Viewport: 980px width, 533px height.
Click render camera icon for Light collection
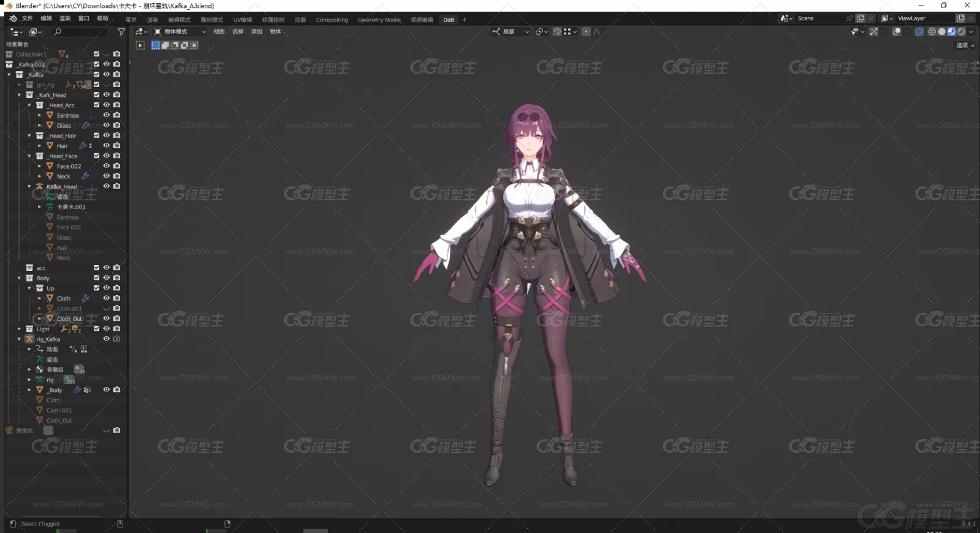[x=116, y=329]
